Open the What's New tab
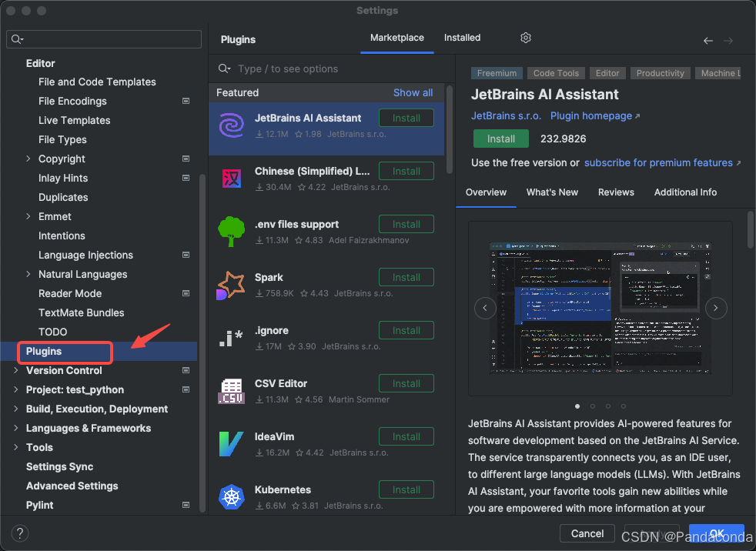The height and width of the screenshot is (551, 756). 552,192
